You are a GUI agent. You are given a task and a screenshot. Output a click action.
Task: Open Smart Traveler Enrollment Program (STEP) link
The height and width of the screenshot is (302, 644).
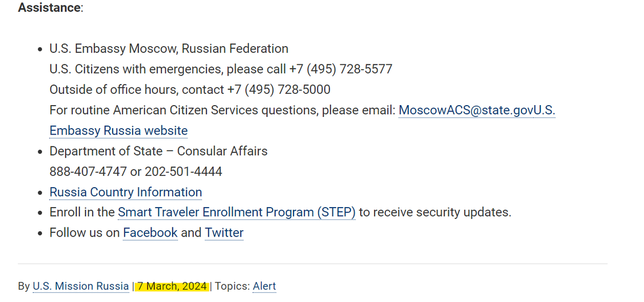click(x=237, y=212)
